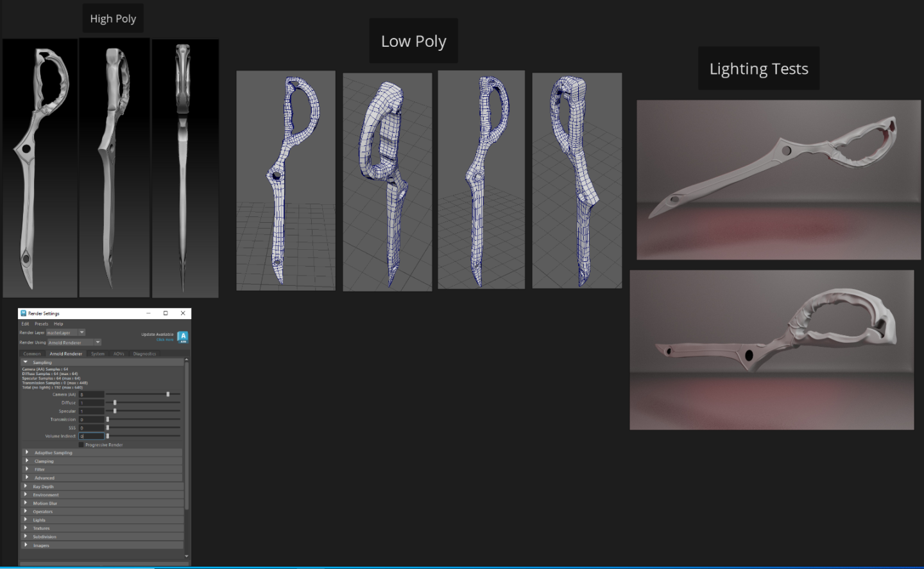Click the Arnold update available icon
This screenshot has width=924, height=569.
pyautogui.click(x=182, y=337)
